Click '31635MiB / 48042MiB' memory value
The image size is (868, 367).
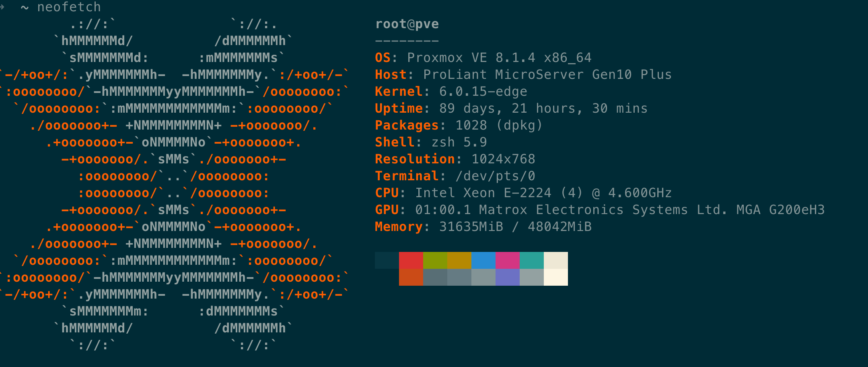click(x=515, y=227)
